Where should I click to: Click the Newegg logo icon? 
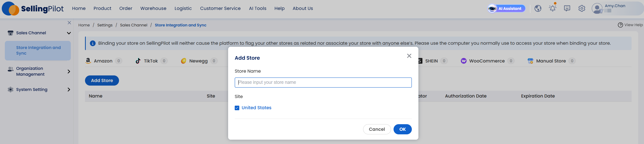coord(183,61)
